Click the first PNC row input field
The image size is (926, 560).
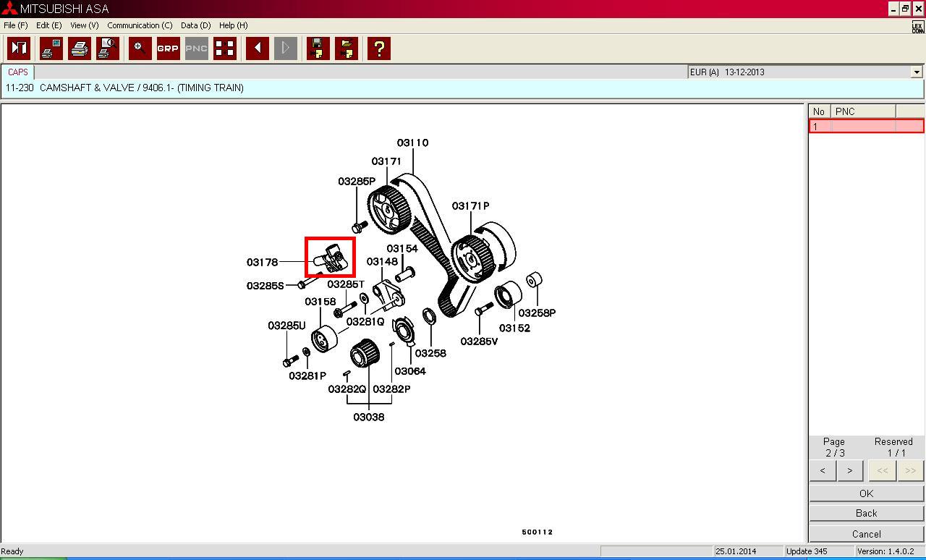(x=863, y=127)
